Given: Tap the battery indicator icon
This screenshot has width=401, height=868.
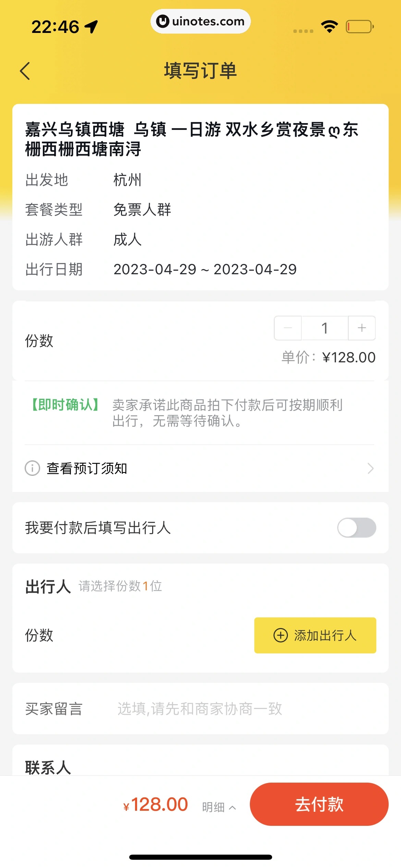Looking at the screenshot, I should point(360,26).
